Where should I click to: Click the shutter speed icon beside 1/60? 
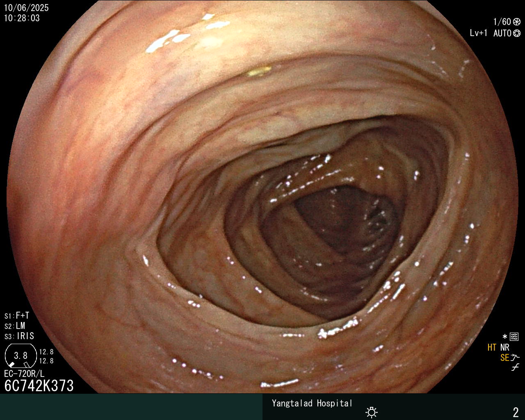tap(517, 22)
